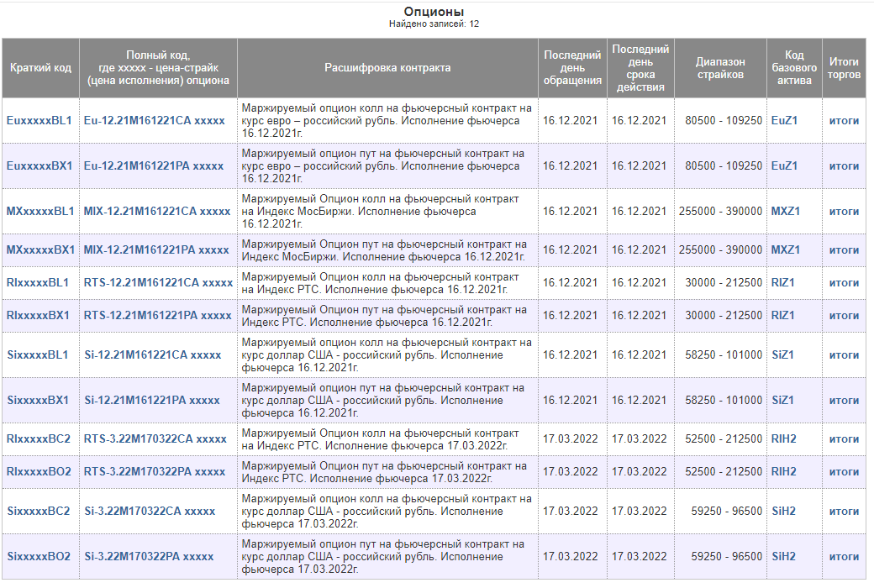Open итоги for the EuxxxxxBL1 row
Image resolution: width=874 pixels, height=588 pixels.
point(844,120)
